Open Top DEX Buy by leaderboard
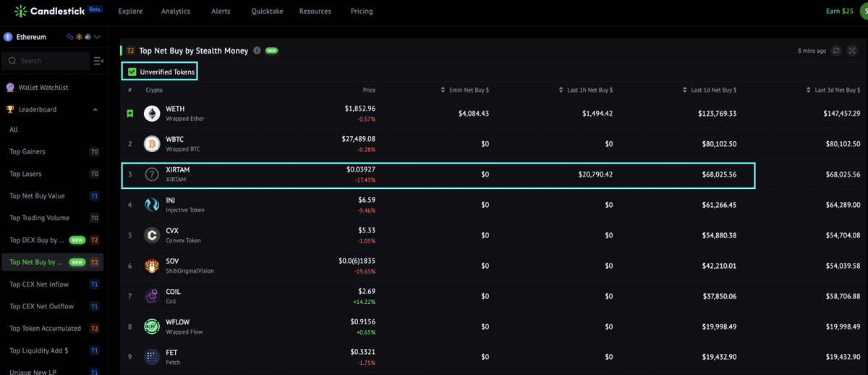 coord(37,240)
